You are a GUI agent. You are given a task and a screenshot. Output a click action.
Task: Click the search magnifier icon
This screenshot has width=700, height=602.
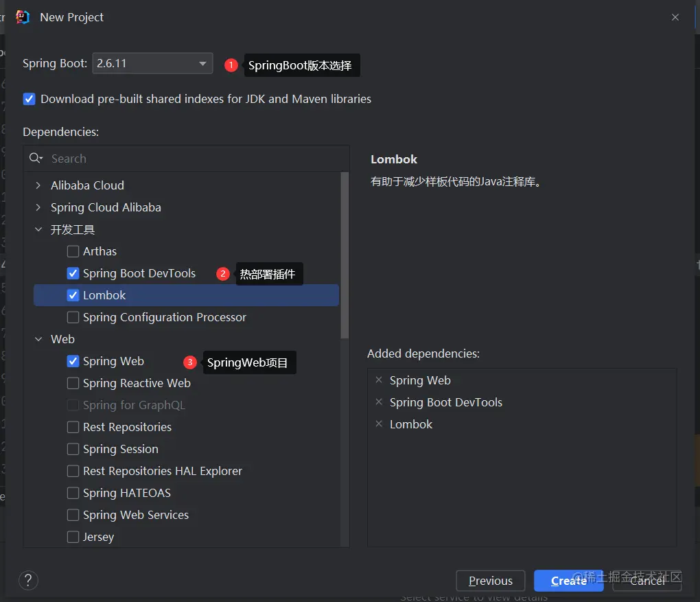pyautogui.click(x=36, y=158)
